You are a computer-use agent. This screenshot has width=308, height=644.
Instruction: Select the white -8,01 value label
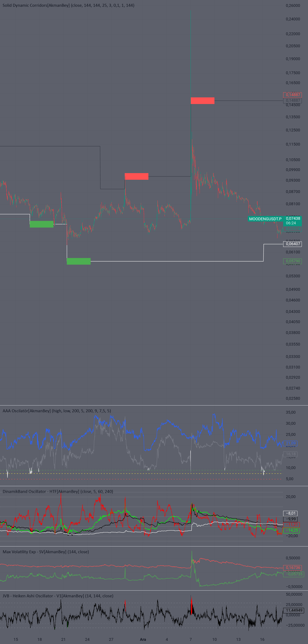click(x=290, y=513)
